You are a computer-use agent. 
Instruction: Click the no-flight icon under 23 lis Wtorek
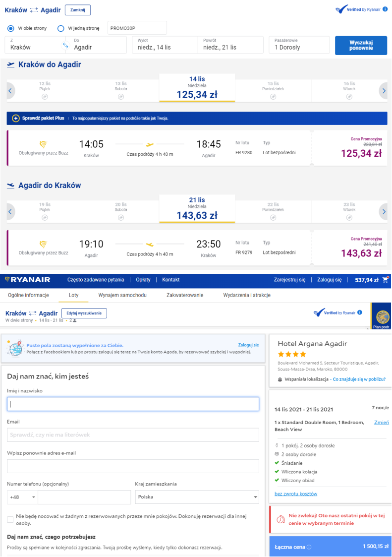pyautogui.click(x=349, y=218)
